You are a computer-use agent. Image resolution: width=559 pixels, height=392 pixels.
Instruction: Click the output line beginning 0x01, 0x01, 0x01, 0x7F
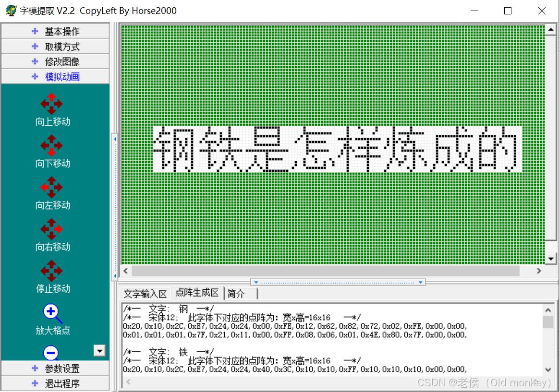tap(294, 335)
